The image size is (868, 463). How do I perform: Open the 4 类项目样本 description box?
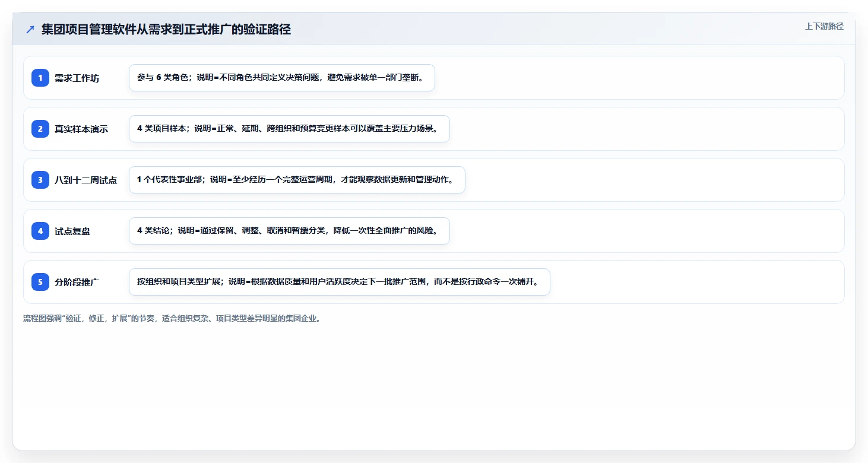289,129
